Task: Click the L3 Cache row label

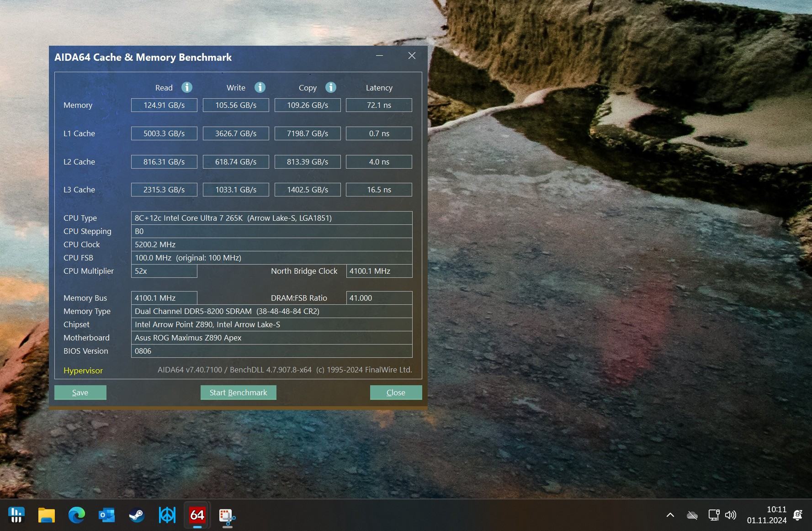Action: click(80, 190)
